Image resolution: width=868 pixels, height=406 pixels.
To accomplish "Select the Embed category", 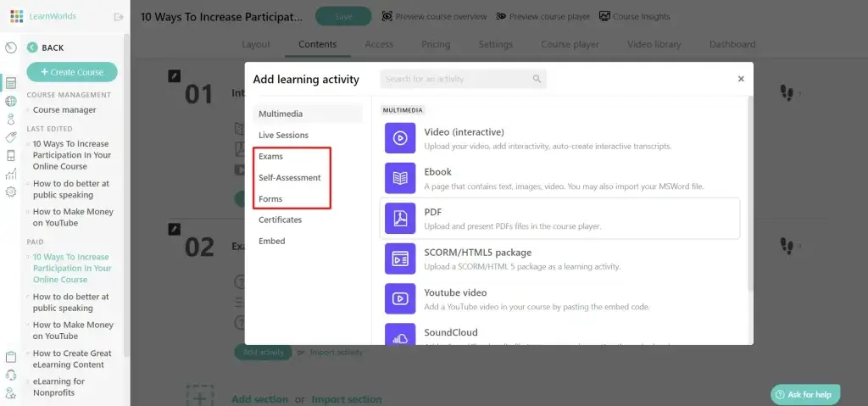I will click(x=272, y=242).
